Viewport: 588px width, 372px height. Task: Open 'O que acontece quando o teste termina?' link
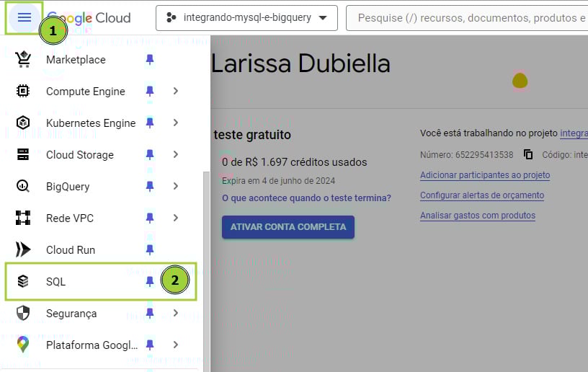pyautogui.click(x=306, y=198)
